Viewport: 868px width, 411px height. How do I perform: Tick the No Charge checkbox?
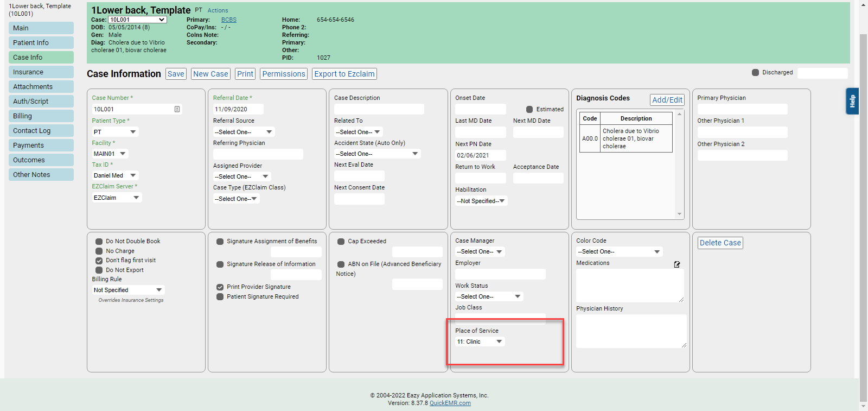click(x=99, y=251)
